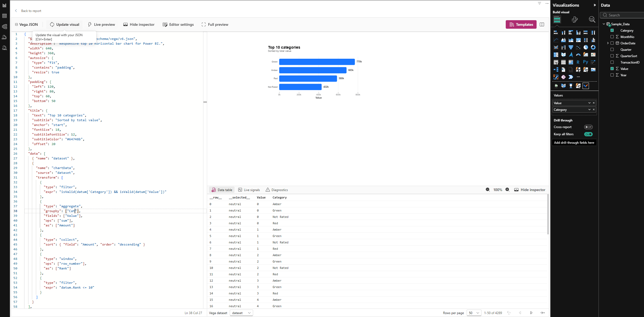644x317 pixels.
Task: Select the stacked bar chart visual
Action: click(556, 32)
